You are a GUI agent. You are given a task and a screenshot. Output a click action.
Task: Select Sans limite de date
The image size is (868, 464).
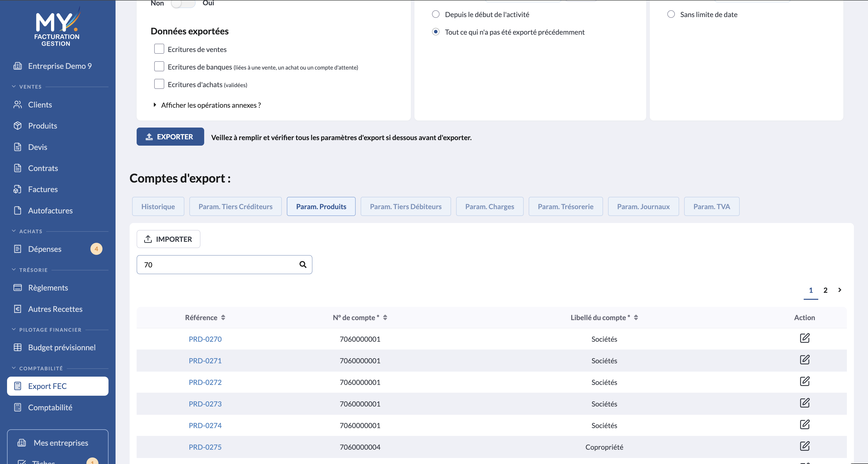[x=671, y=14]
